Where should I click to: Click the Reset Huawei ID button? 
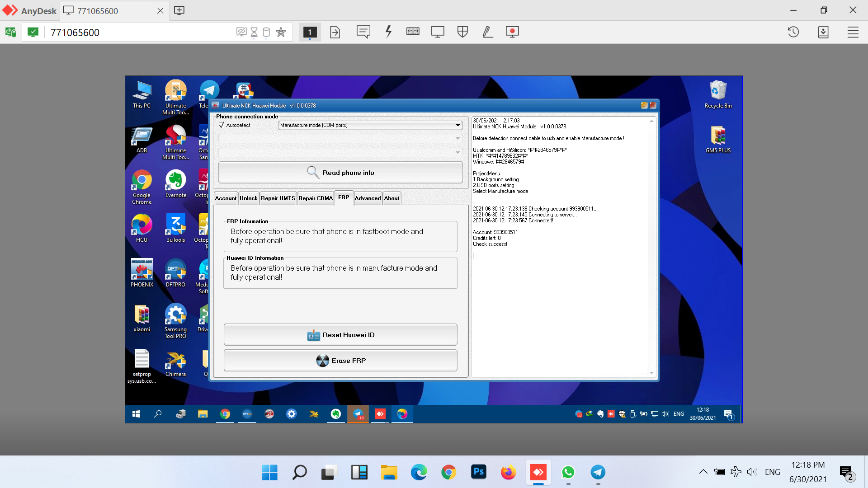pos(340,335)
